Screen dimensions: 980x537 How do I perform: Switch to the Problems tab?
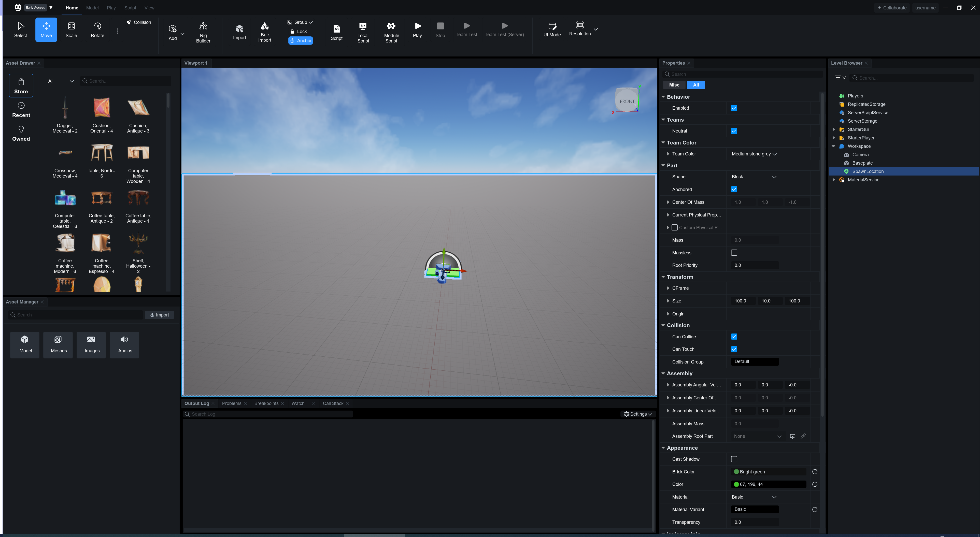pyautogui.click(x=231, y=403)
